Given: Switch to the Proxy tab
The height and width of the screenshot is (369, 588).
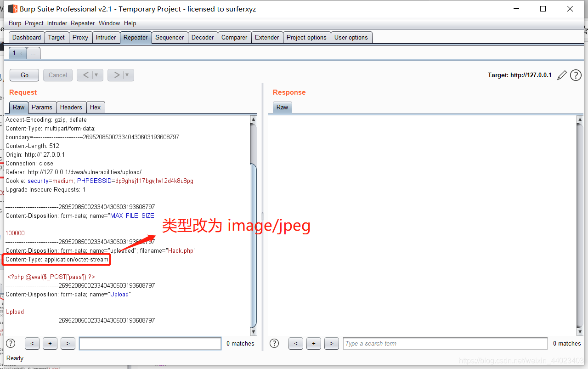Looking at the screenshot, I should [x=80, y=38].
